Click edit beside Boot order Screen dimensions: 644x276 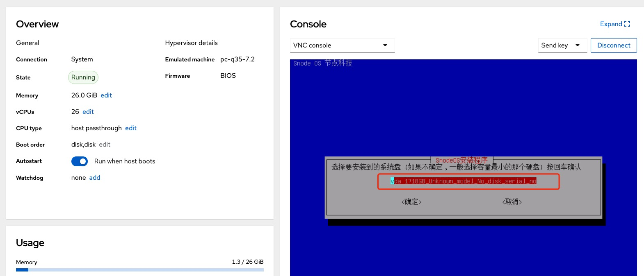point(105,145)
